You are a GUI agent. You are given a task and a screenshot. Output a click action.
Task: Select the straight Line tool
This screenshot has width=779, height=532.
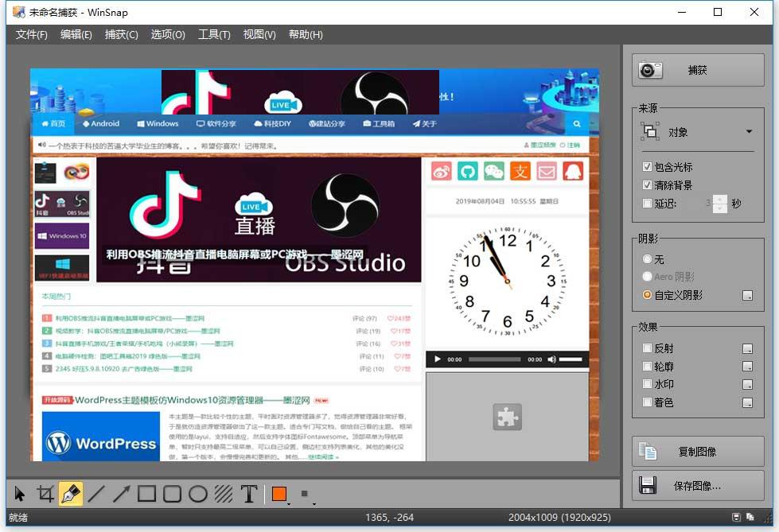click(x=96, y=494)
